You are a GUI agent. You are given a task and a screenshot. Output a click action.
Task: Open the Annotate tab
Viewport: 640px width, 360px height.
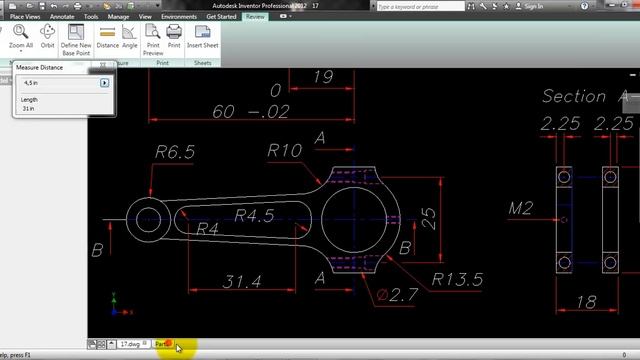tap(62, 17)
